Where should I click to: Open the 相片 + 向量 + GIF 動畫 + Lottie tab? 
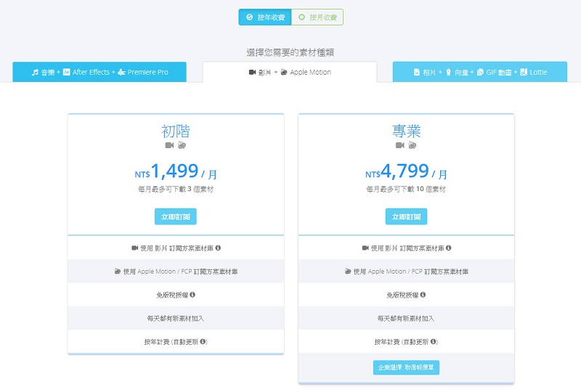point(480,73)
